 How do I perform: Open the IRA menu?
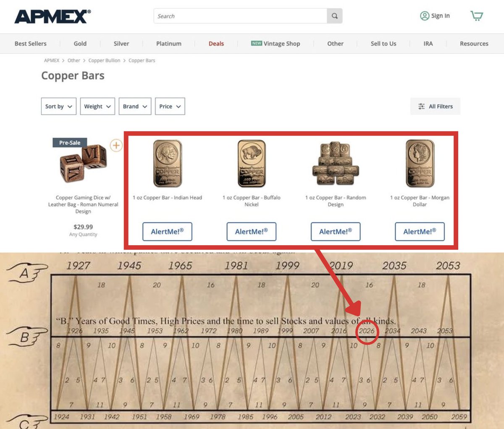pyautogui.click(x=428, y=44)
